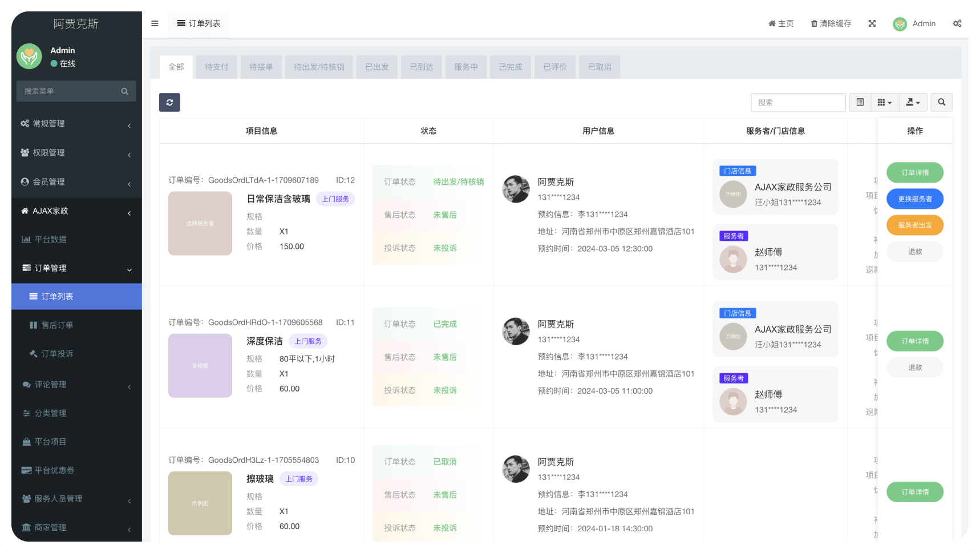Toggle the table card view button
The width and height of the screenshot is (980, 553).
tap(860, 102)
